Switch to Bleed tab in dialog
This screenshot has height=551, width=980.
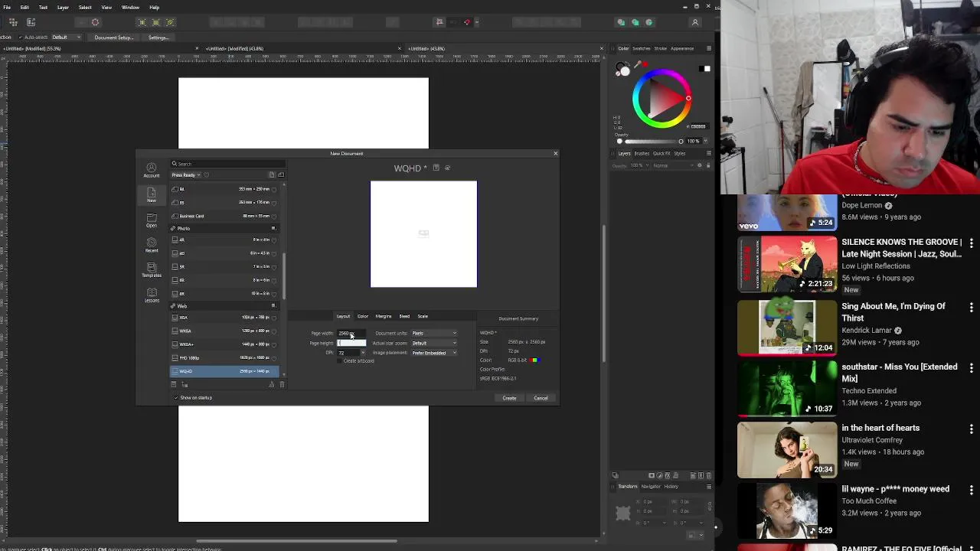(404, 316)
